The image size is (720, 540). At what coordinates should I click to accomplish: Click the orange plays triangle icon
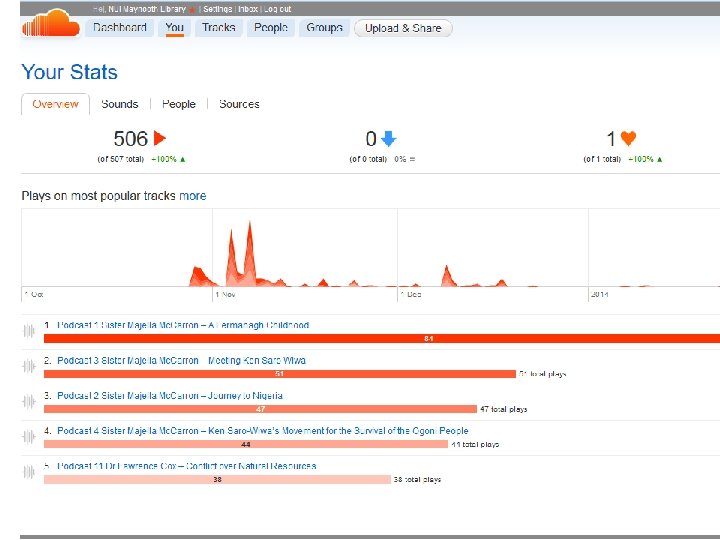[x=160, y=138]
